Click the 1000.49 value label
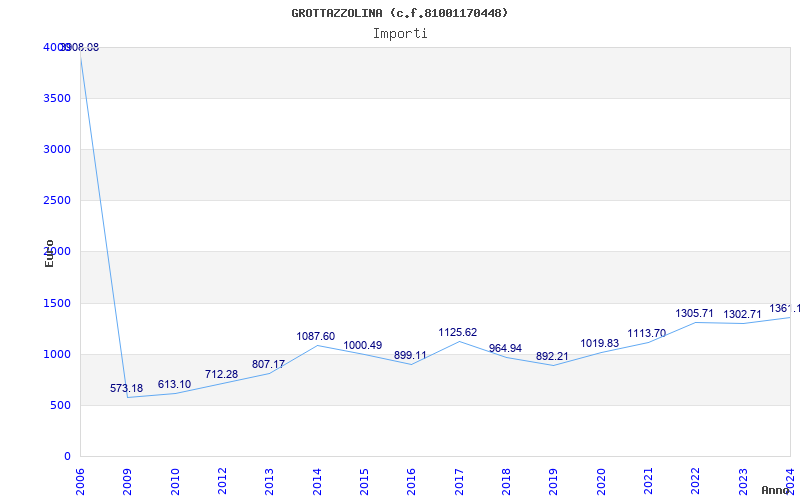This screenshot has width=800, height=500. click(x=363, y=345)
